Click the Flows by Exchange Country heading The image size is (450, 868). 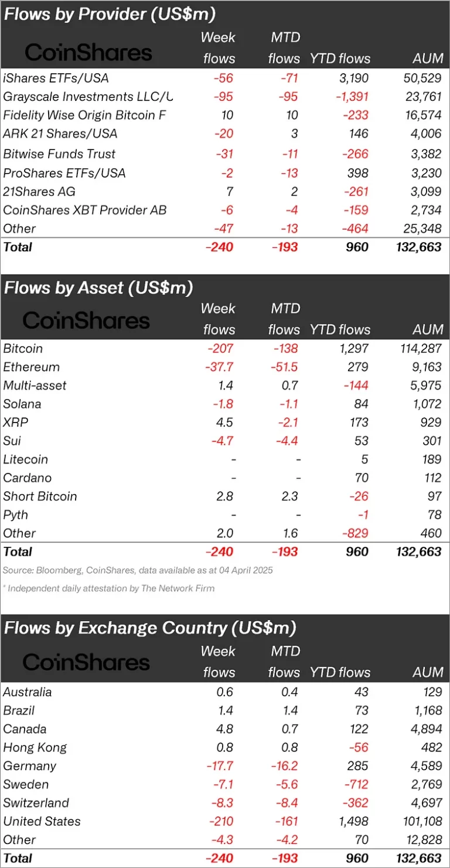pos(150,628)
